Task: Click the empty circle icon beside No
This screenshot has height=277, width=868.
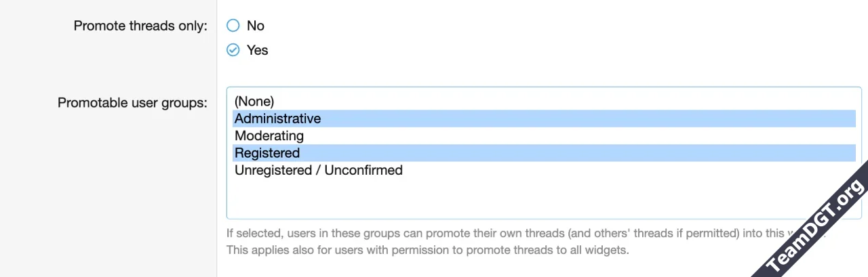Action: pos(233,26)
